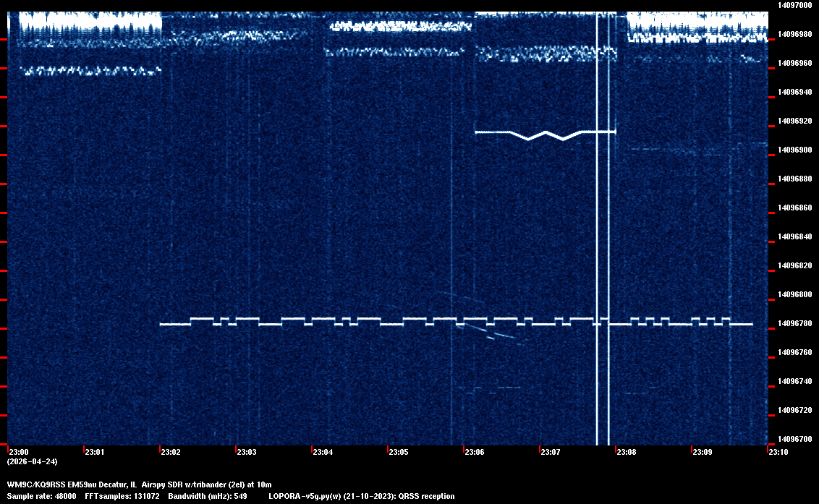Click the Bandwidth (mHz): 549 text
This screenshot has height=504, width=819.
click(x=208, y=497)
